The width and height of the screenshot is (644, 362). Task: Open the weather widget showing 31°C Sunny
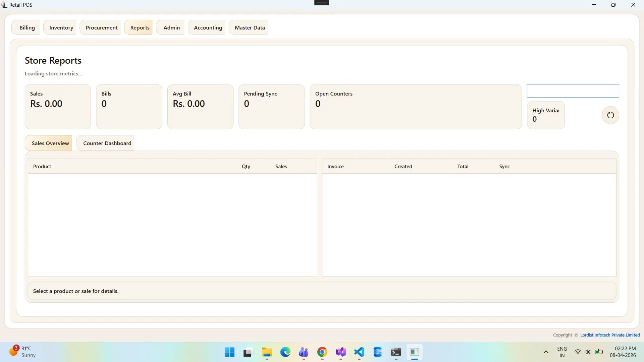click(x=22, y=352)
